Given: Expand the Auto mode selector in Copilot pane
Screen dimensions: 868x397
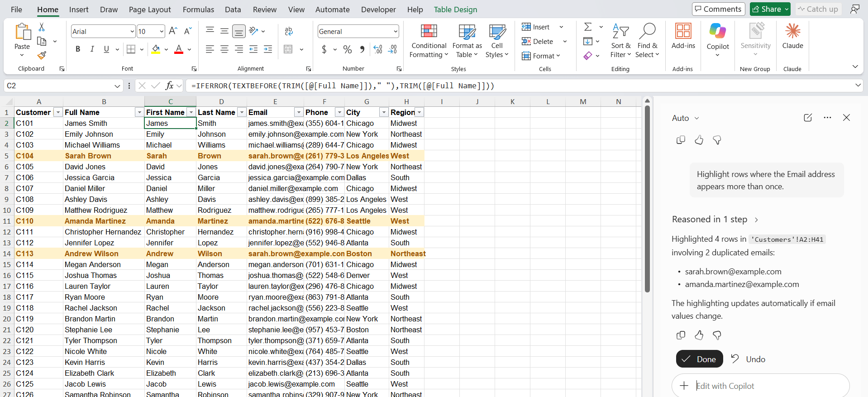Looking at the screenshot, I should pyautogui.click(x=686, y=118).
